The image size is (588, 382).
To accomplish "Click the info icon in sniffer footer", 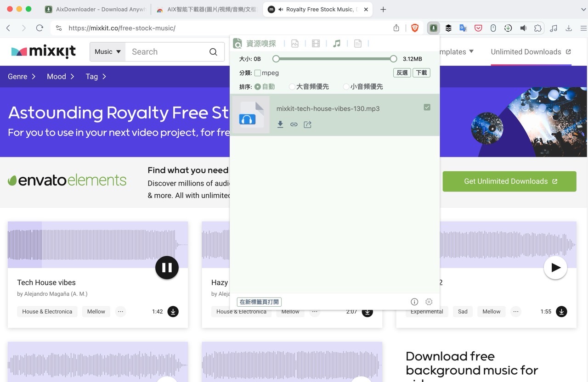I will (x=414, y=302).
